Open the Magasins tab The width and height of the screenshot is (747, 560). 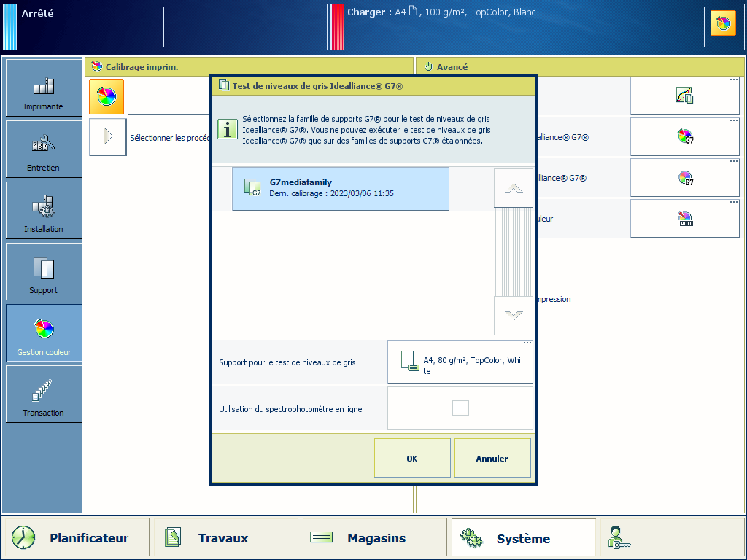click(x=374, y=538)
